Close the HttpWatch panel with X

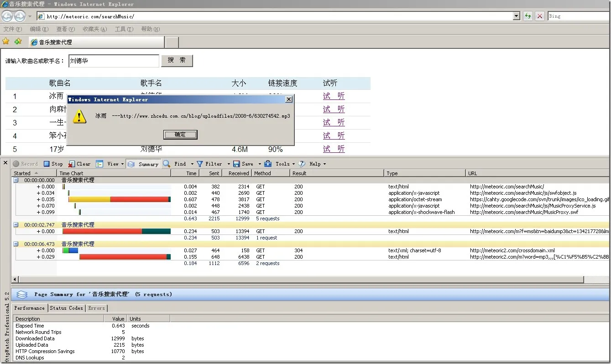(5, 163)
